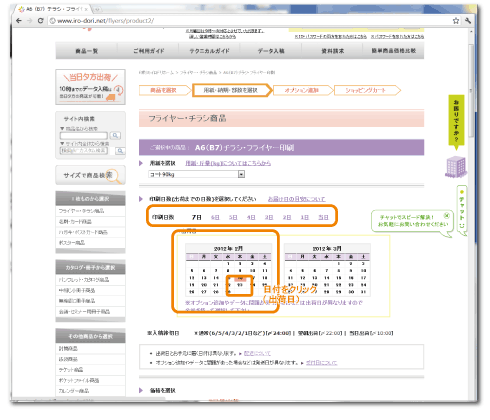Select the 7日 printing days option
Screen dimensions: 490x420
tap(197, 217)
